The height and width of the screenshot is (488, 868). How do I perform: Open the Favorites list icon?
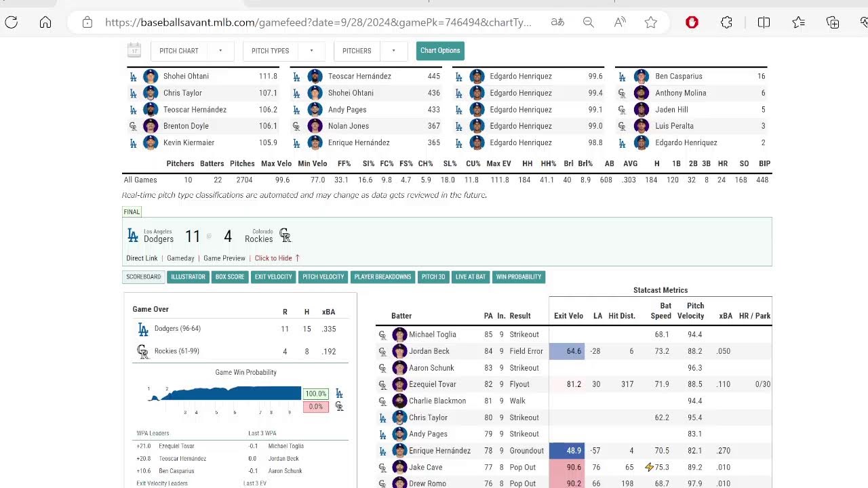(x=799, y=22)
